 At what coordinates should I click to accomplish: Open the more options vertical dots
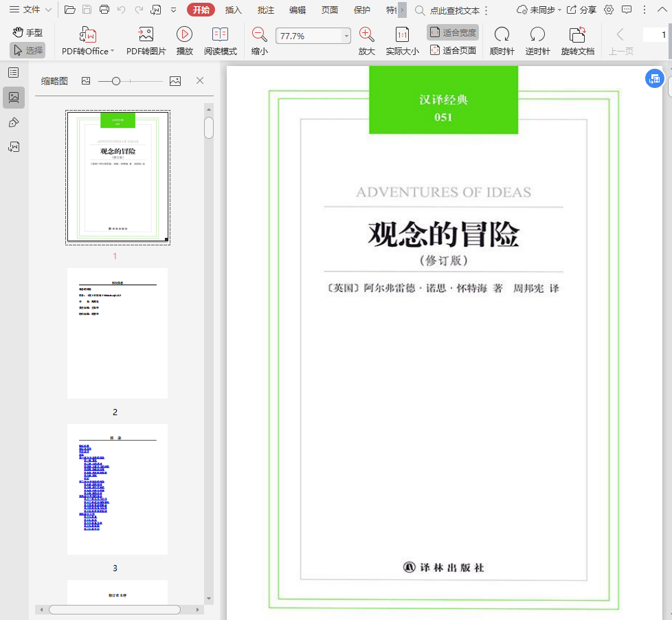644,10
